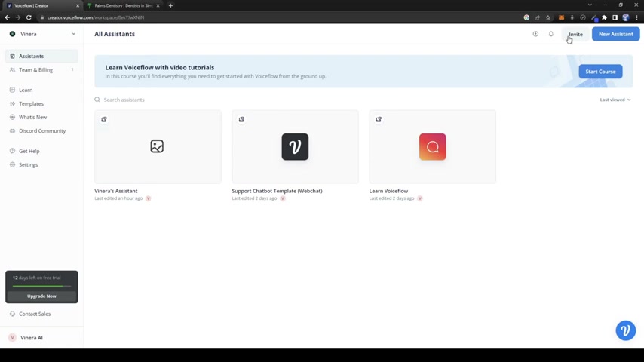Click the search magnifier icon
Viewport: 644px width, 362px height.
click(x=97, y=100)
